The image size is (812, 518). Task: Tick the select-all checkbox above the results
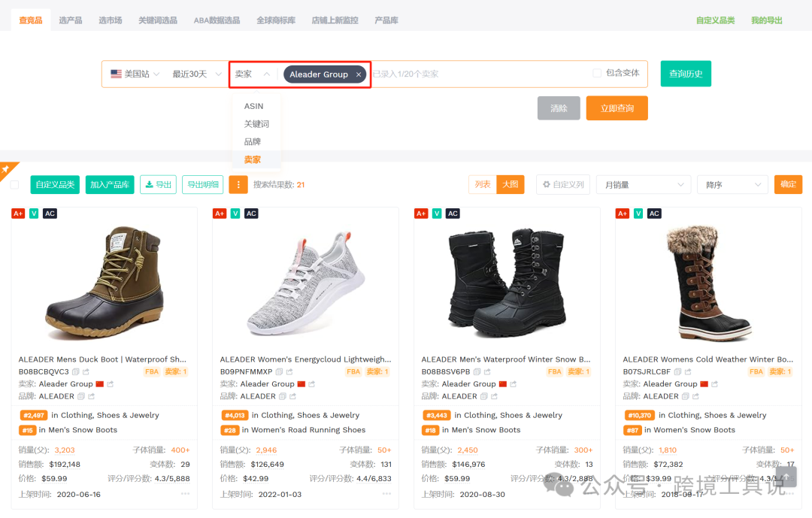pos(14,185)
